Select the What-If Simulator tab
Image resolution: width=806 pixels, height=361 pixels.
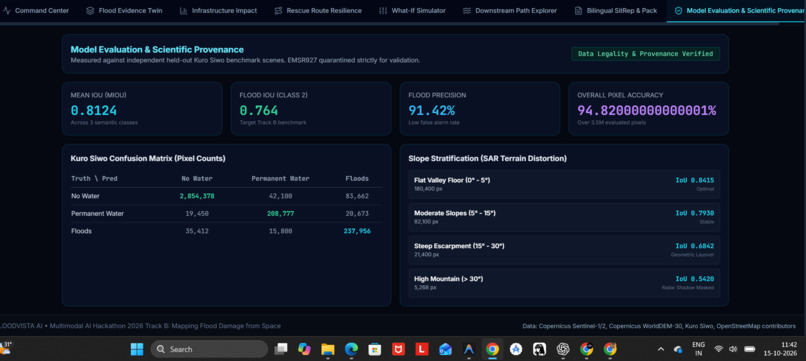click(x=412, y=10)
